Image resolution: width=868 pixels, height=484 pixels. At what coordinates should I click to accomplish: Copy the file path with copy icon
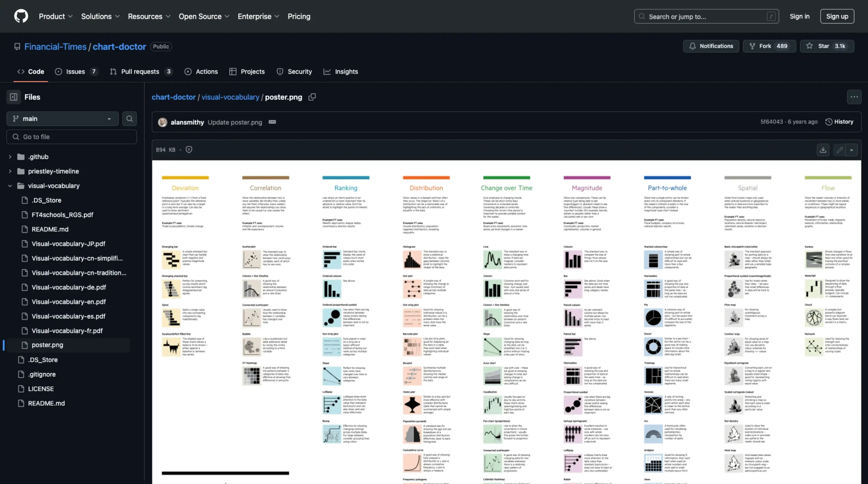312,97
